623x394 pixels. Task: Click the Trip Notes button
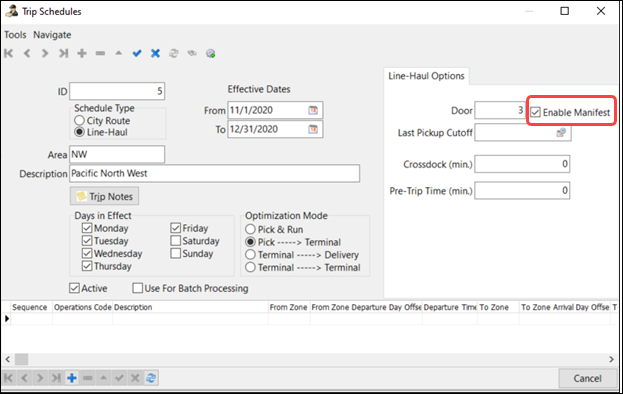coord(104,196)
